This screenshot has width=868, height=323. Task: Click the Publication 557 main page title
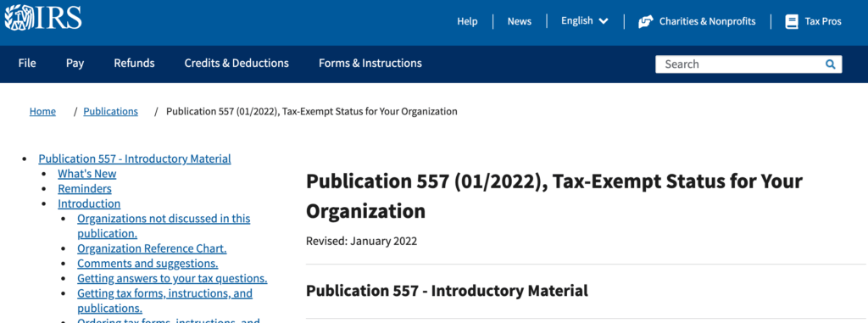click(554, 196)
